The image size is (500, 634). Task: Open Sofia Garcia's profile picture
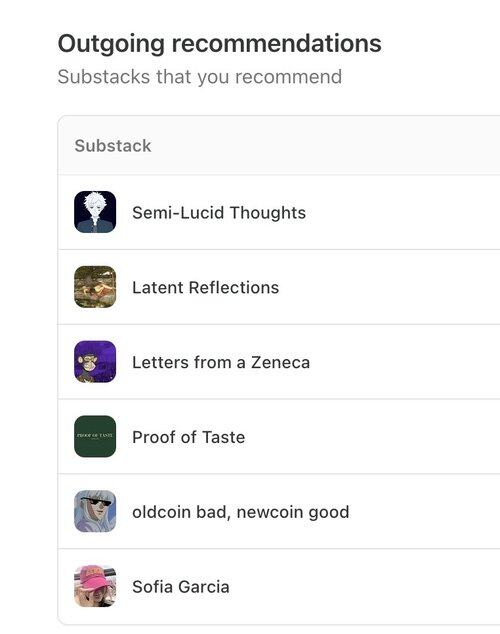click(x=95, y=586)
